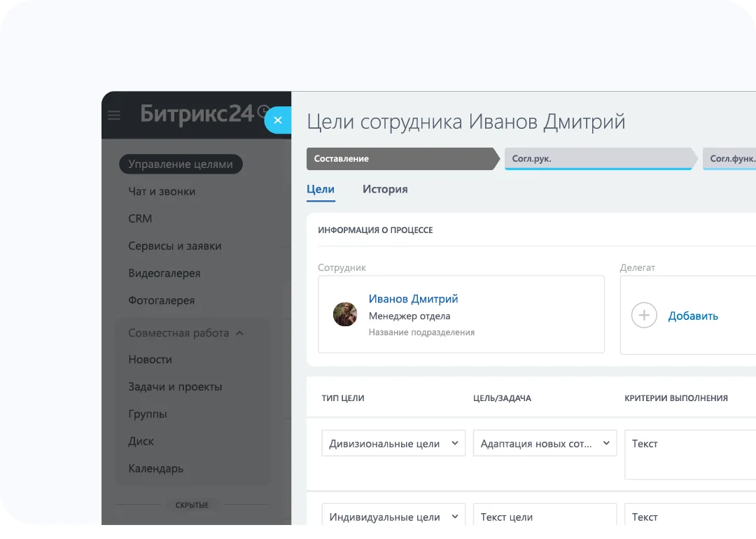The width and height of the screenshot is (756, 539).
Task: Switch to the История tab
Action: pyautogui.click(x=384, y=189)
